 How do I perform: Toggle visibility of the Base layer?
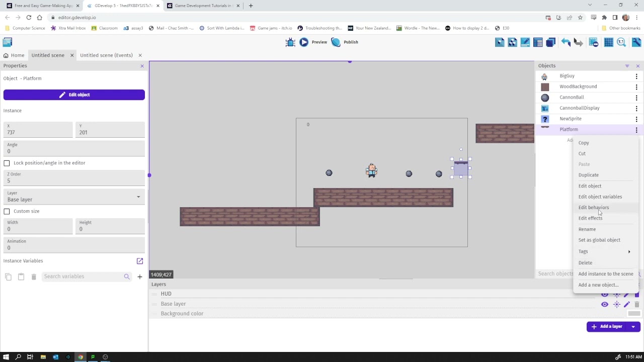coord(605,304)
